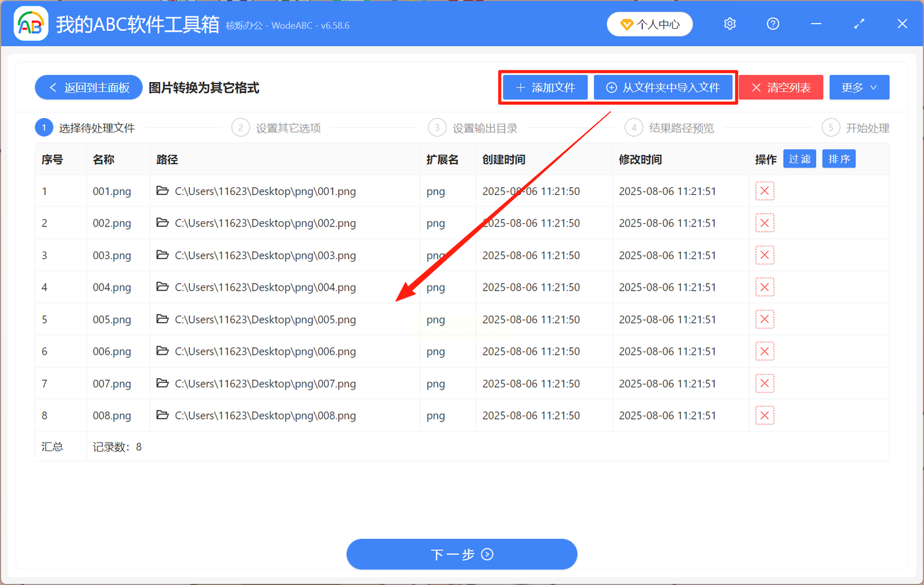This screenshot has width=924, height=585.
Task: Open folder icon for 008.png path
Action: coord(162,415)
